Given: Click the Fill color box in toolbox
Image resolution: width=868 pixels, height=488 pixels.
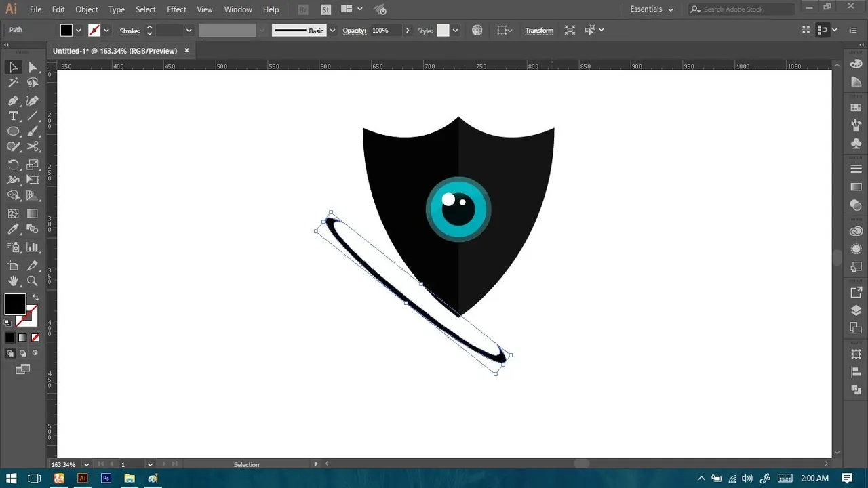Looking at the screenshot, I should pyautogui.click(x=15, y=304).
